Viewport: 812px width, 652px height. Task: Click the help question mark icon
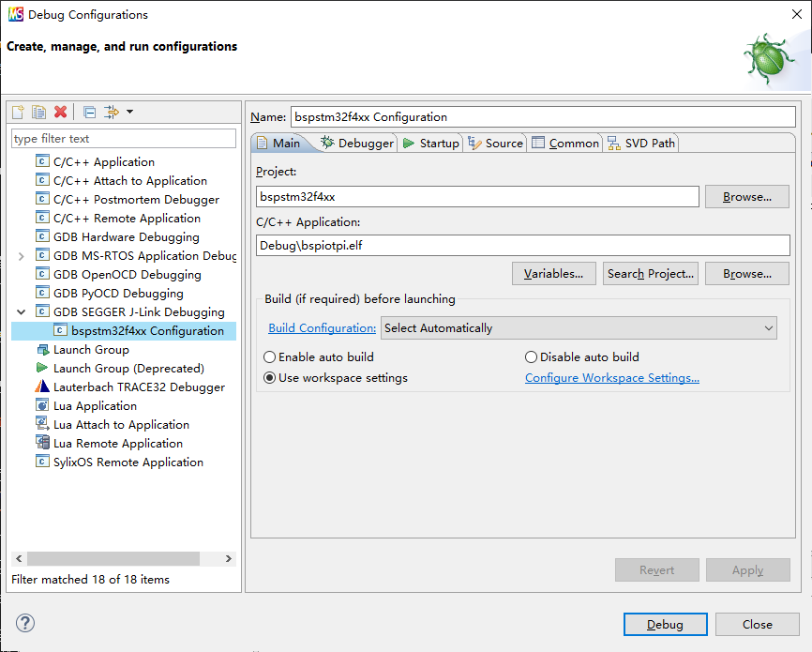[25, 623]
